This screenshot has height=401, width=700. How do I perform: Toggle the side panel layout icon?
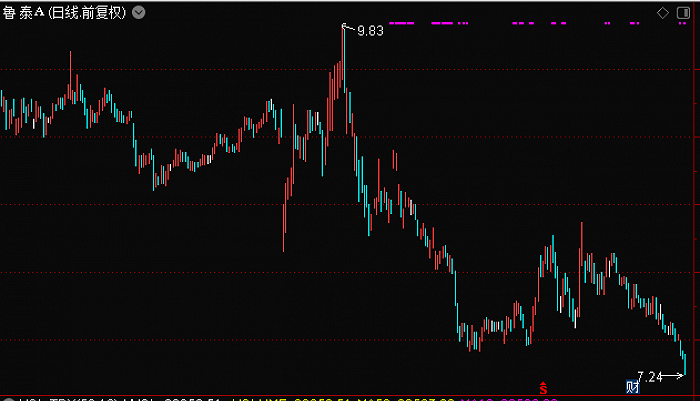coord(683,13)
